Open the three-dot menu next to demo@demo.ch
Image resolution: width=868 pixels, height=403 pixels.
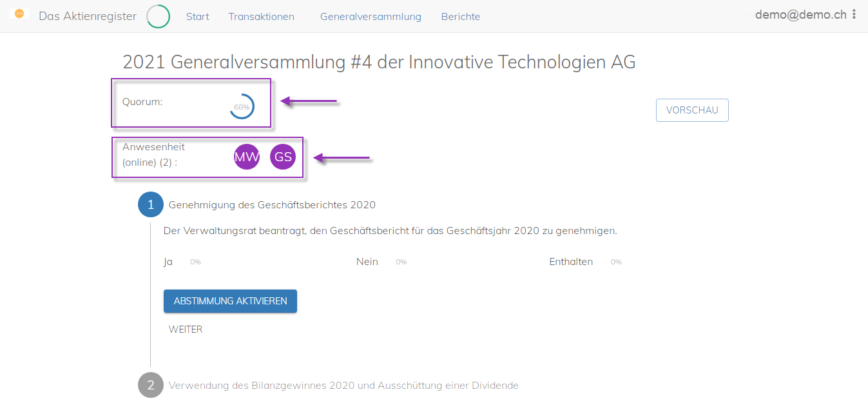tap(854, 14)
